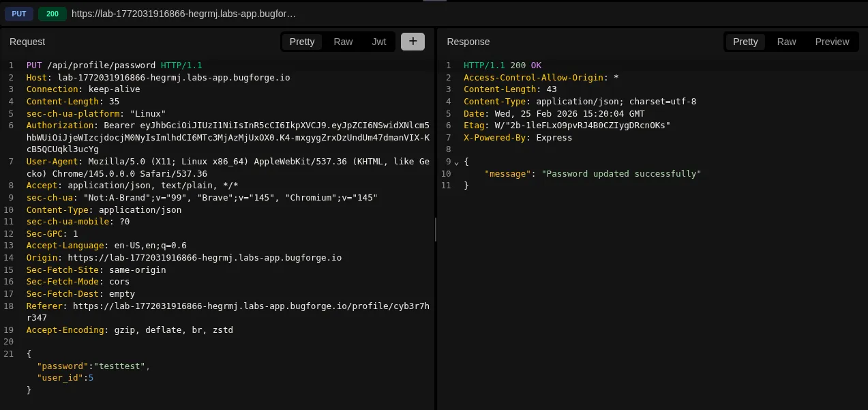Click the Host header line
The image size is (868, 410).
click(x=158, y=78)
